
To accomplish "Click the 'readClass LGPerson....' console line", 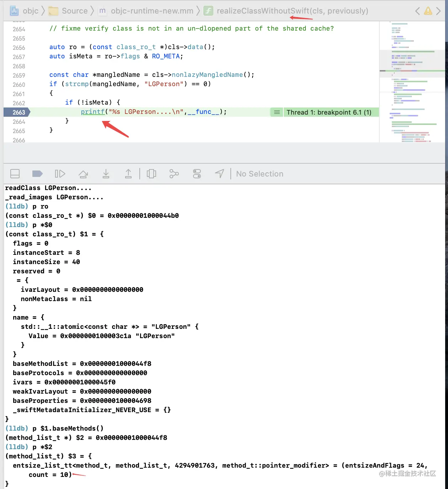I will [x=48, y=188].
